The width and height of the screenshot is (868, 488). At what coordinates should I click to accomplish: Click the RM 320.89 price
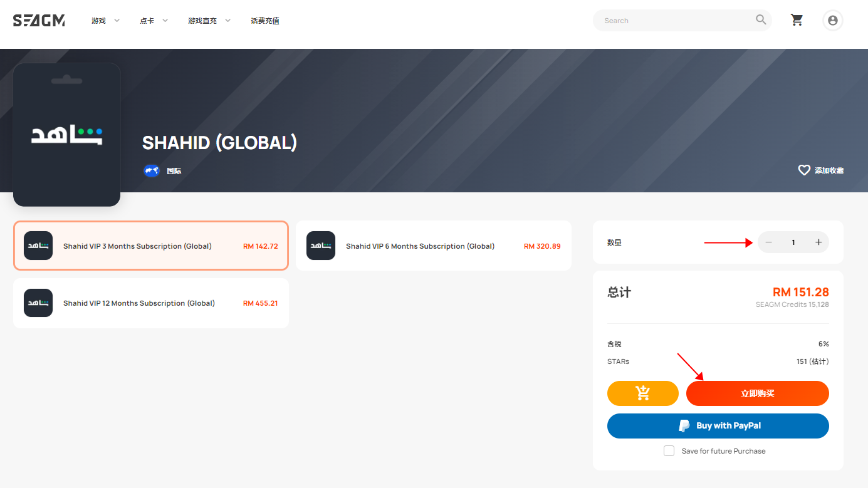(543, 246)
